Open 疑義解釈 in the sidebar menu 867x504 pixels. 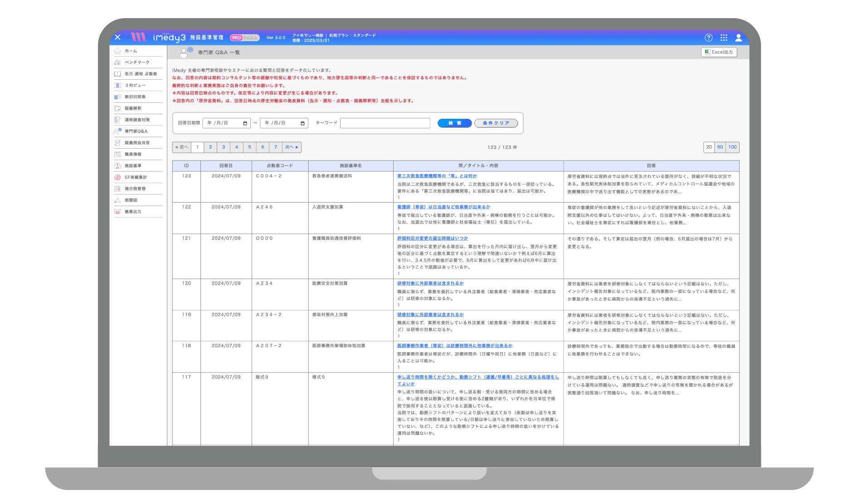(x=133, y=108)
